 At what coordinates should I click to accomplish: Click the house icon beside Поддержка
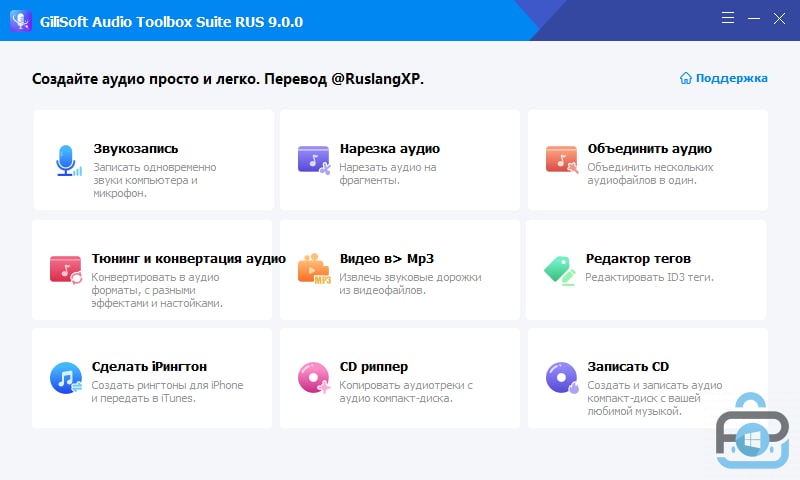(x=686, y=78)
